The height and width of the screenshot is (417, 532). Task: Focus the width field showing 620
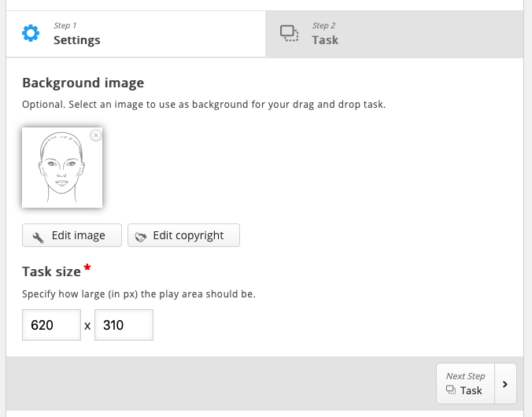click(52, 325)
